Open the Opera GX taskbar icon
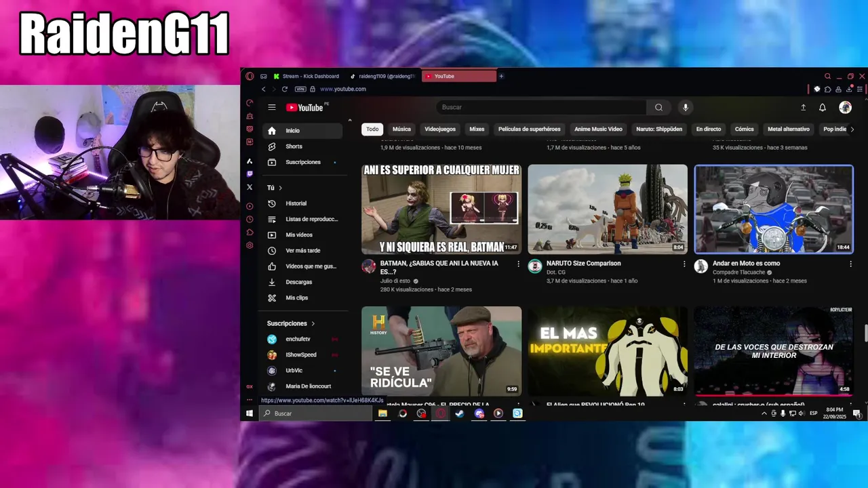The height and width of the screenshot is (488, 868). [441, 413]
